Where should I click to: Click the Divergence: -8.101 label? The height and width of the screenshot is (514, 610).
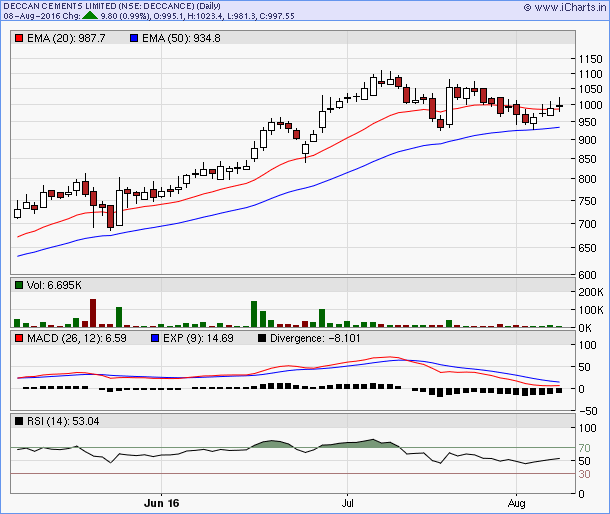(315, 338)
